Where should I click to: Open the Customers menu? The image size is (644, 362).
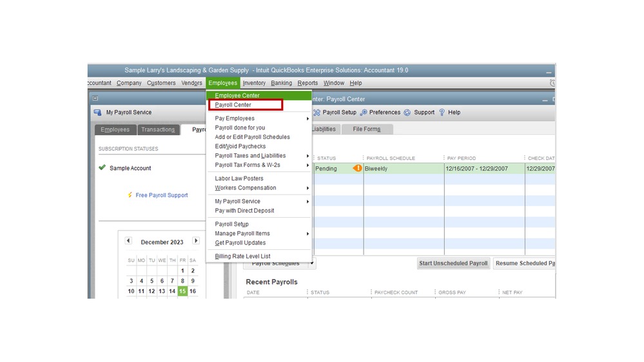coord(161,83)
